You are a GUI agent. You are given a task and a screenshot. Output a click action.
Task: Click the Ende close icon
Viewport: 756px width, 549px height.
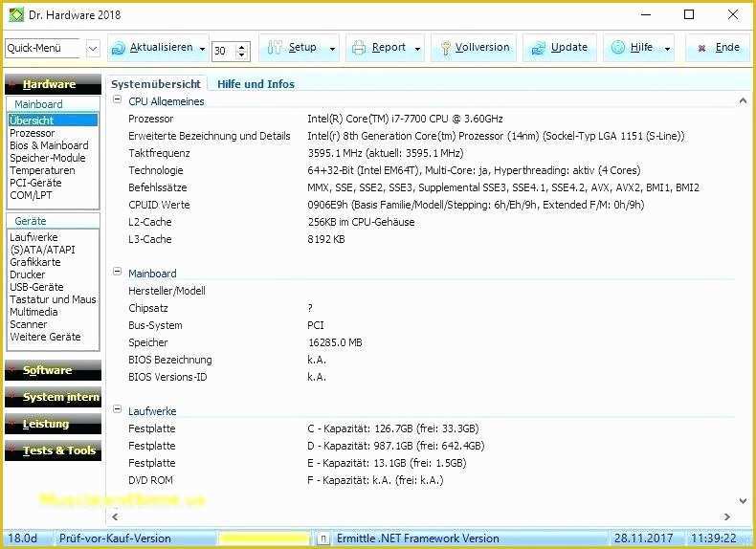(702, 48)
